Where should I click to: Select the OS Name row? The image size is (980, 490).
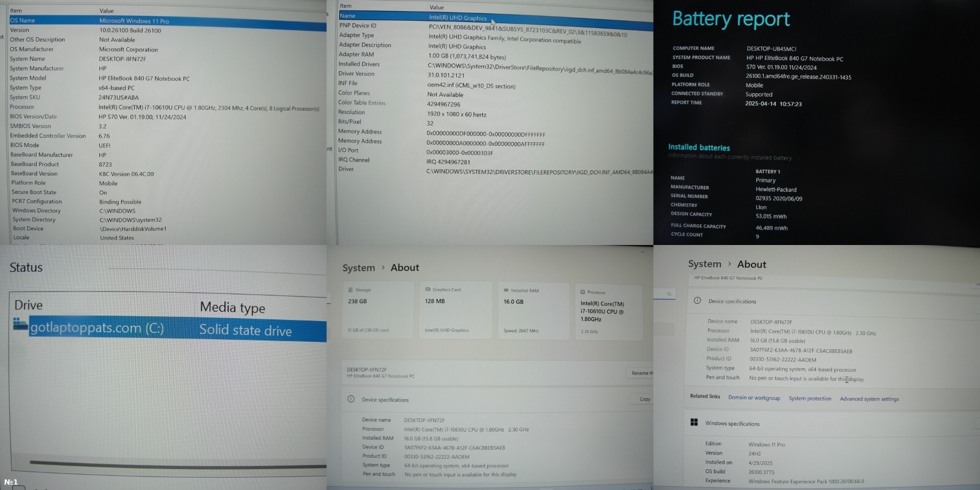[x=167, y=20]
